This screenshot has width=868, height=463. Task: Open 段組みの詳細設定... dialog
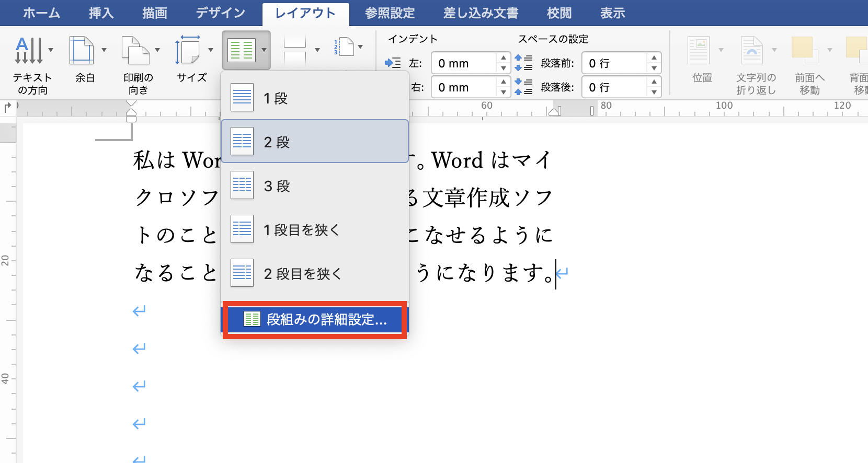click(315, 319)
